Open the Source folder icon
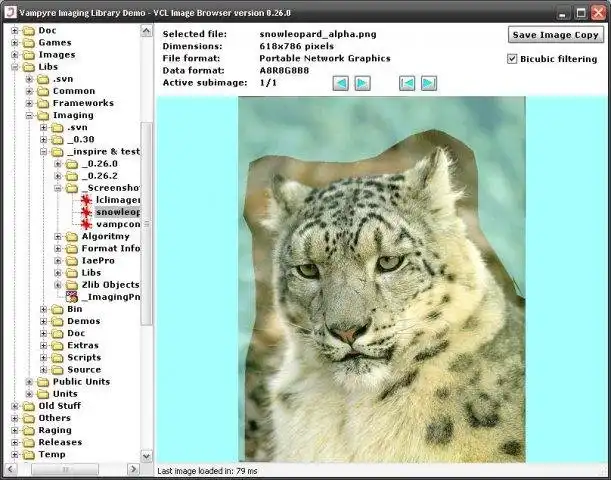Screen dimensions: 611x480 tap(57, 369)
